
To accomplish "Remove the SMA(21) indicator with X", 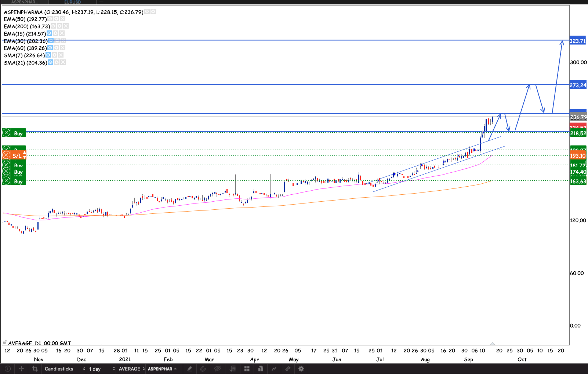I will [63, 63].
